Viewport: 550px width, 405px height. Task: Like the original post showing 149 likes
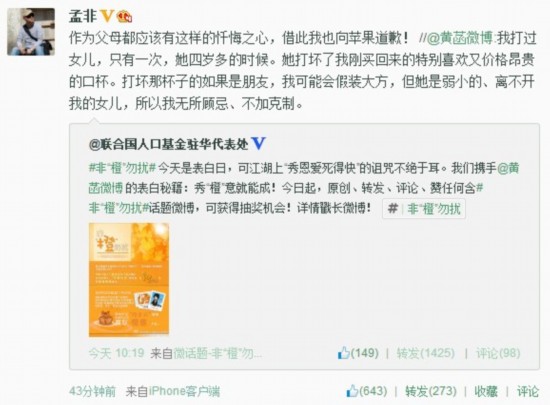(x=358, y=353)
